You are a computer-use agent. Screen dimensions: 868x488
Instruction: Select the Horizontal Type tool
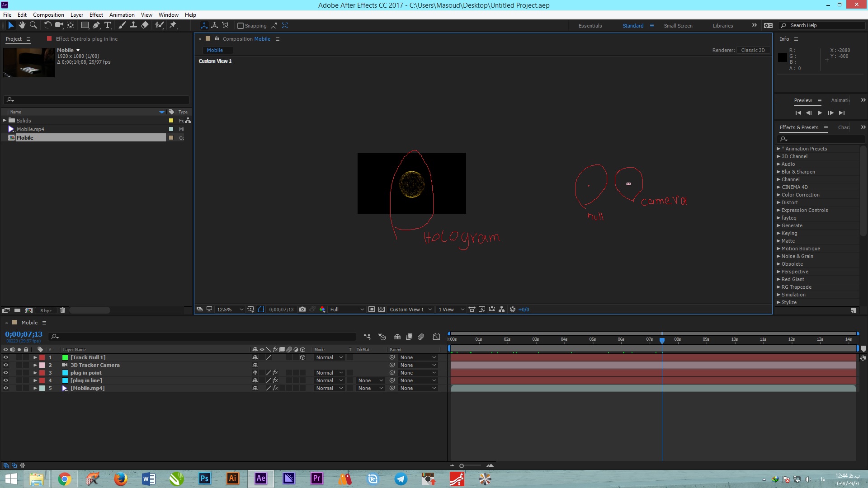(x=108, y=25)
